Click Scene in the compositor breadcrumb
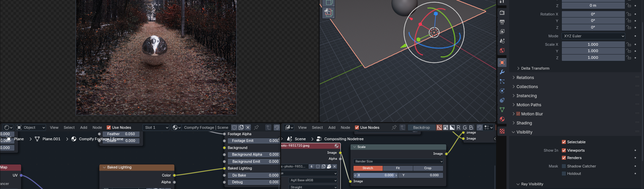Screen dimensions: 644x189 click(x=300, y=139)
